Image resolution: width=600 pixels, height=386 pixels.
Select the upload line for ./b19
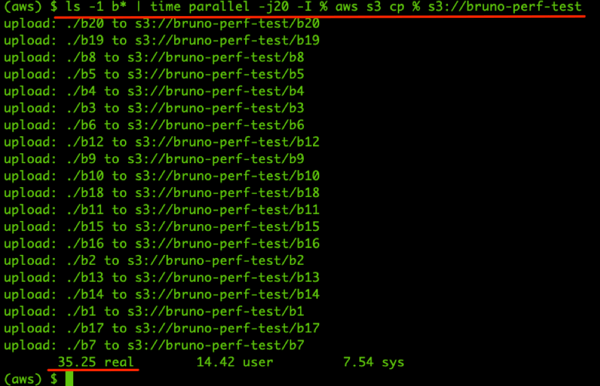point(162,41)
